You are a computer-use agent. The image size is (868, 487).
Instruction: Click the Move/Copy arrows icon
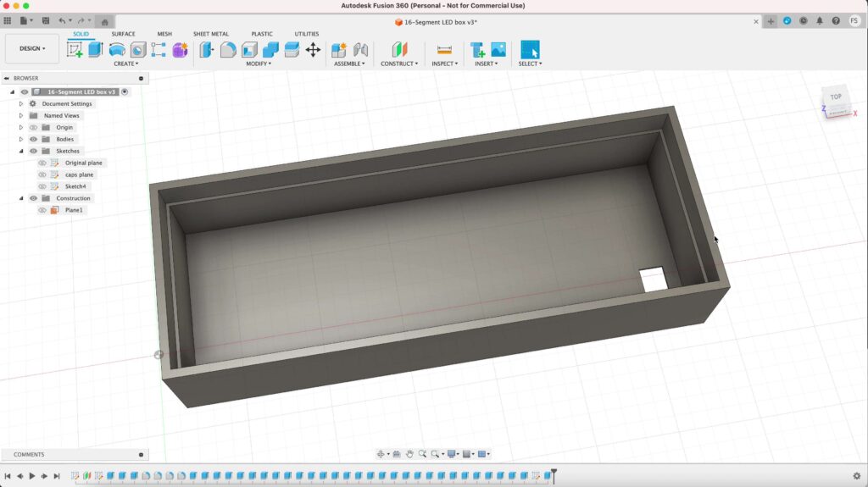313,50
